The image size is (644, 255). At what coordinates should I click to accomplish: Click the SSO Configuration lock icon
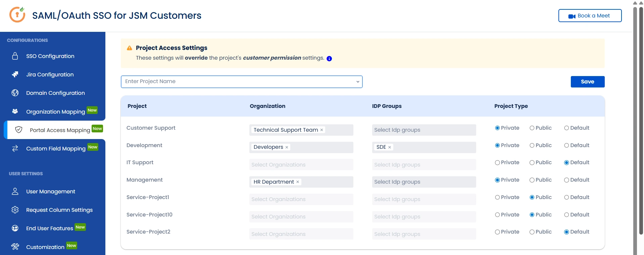coord(15,56)
